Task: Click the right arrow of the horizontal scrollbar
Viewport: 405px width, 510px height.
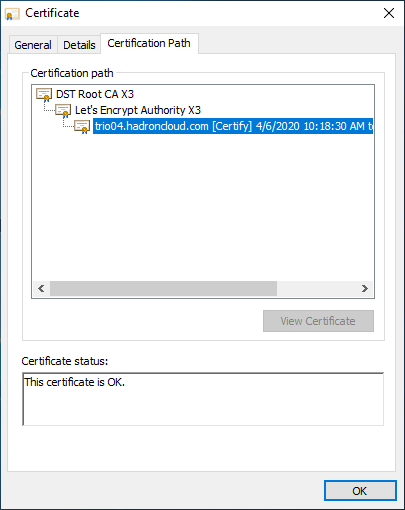Action: point(365,288)
